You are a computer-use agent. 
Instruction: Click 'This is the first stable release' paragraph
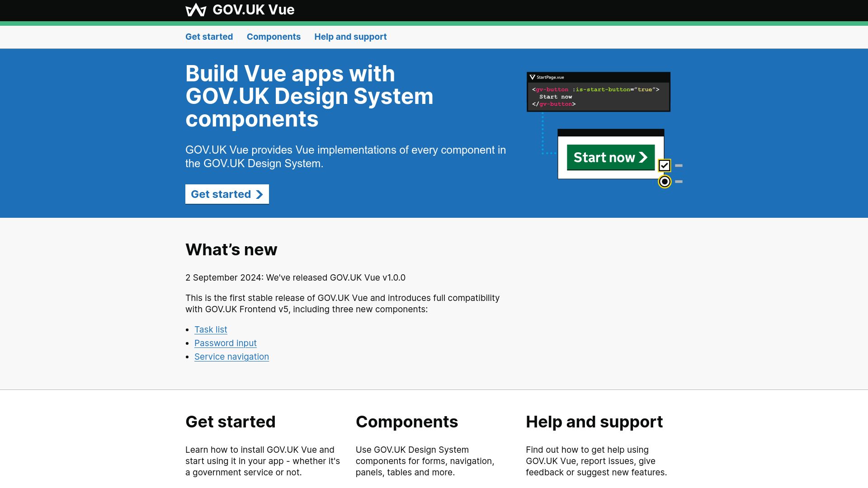342,304
